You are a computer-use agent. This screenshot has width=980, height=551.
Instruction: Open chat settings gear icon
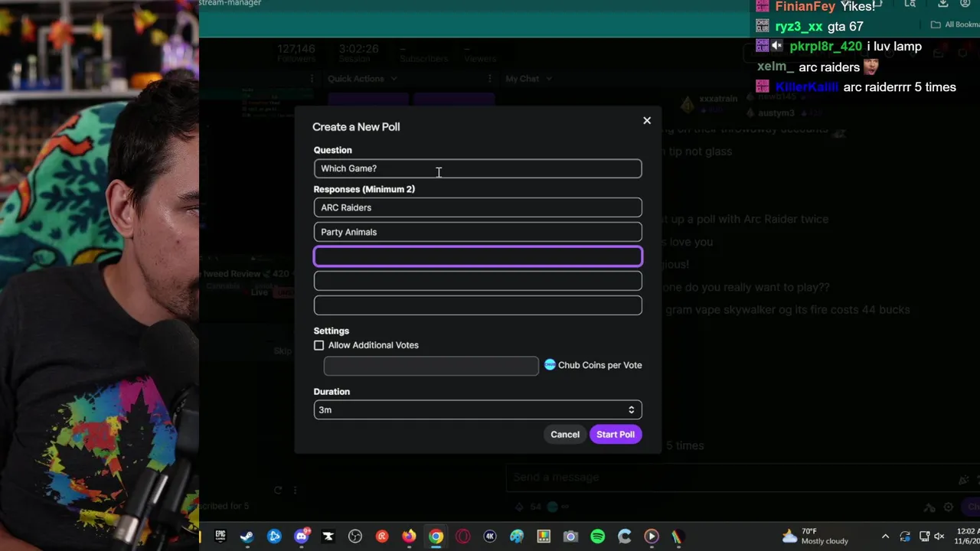pyautogui.click(x=948, y=507)
